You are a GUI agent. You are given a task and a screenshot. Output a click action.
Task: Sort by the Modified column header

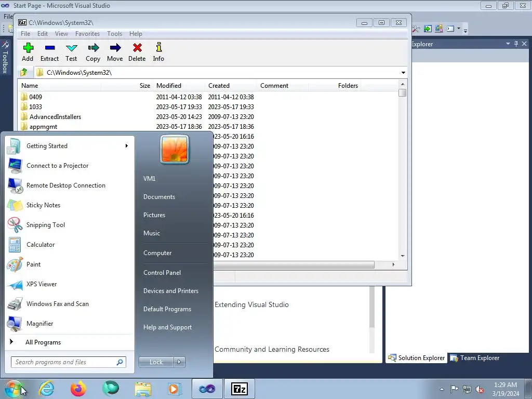coord(179,86)
